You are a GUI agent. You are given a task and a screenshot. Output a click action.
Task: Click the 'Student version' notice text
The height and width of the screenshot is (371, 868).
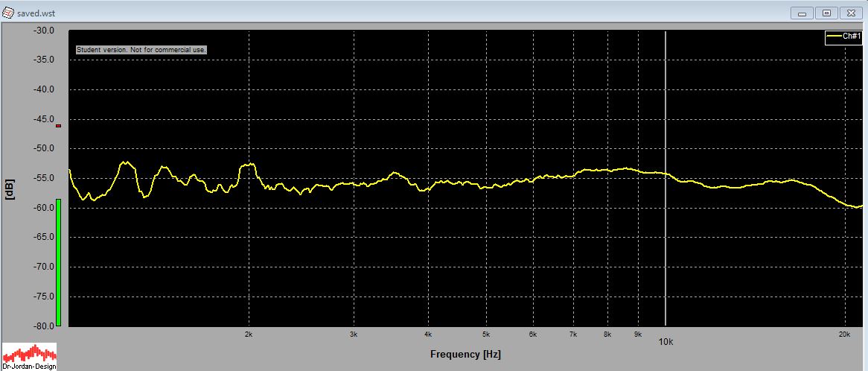[x=141, y=50]
